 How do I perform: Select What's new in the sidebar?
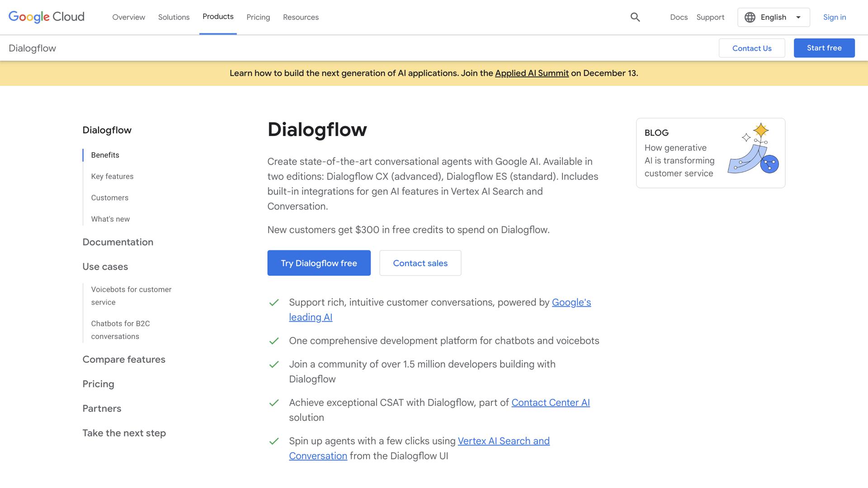[110, 219]
